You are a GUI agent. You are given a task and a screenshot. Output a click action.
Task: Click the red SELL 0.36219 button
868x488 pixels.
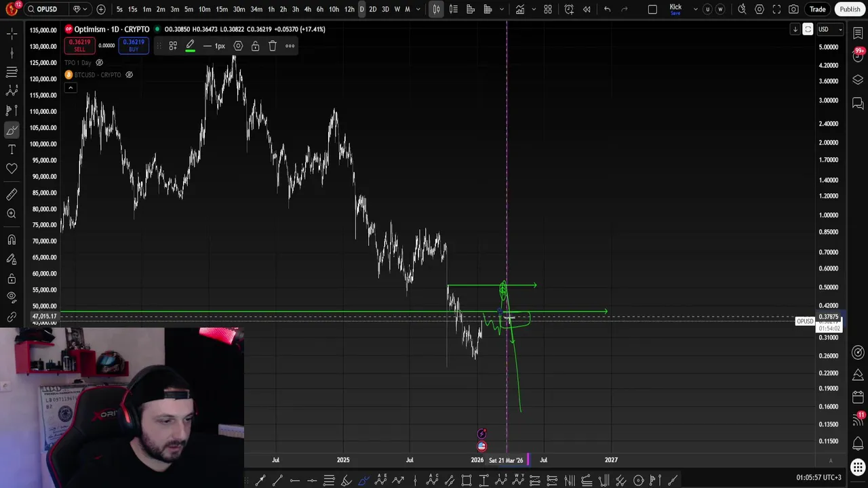coord(79,45)
